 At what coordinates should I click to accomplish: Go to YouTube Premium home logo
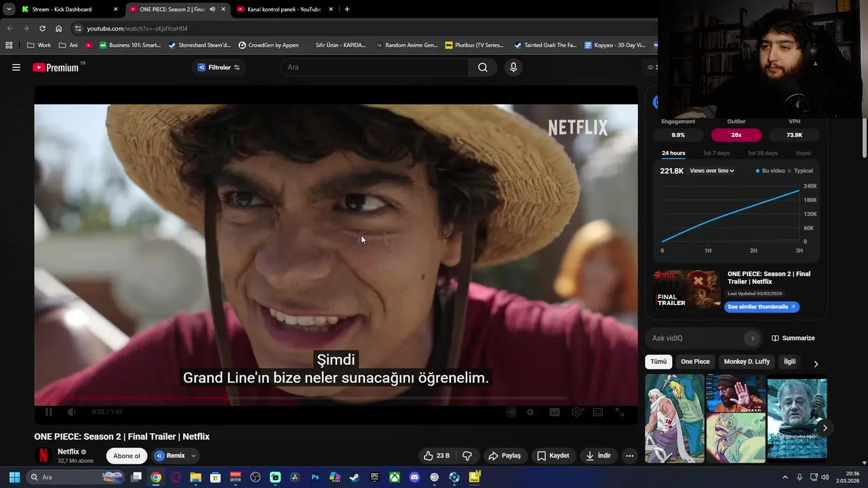[x=56, y=67]
